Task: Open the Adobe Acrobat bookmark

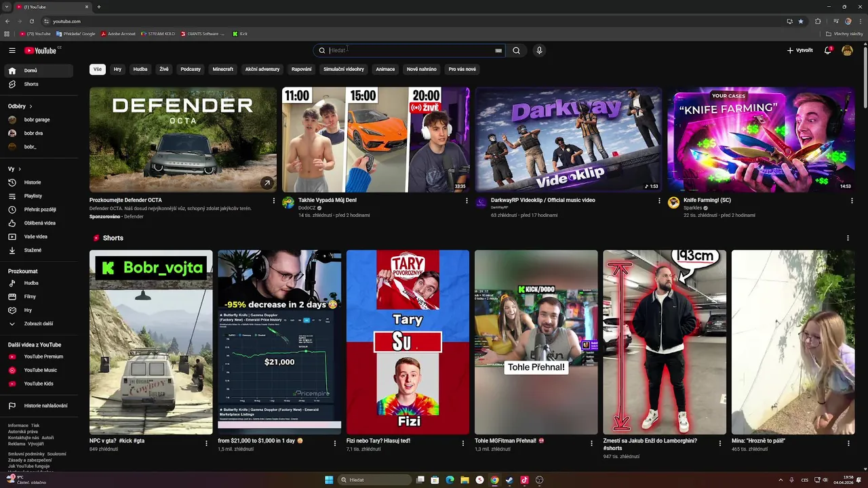Action: pos(118,33)
